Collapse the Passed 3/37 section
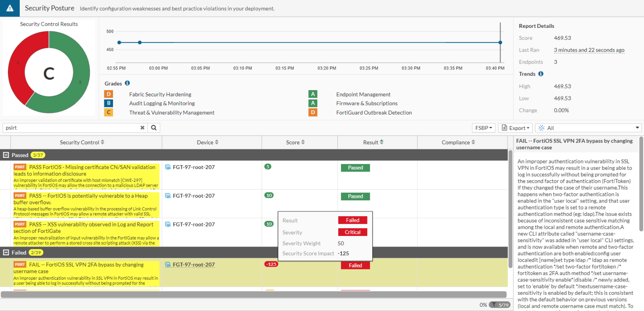The height and width of the screenshot is (311, 644). pyautogui.click(x=5, y=155)
